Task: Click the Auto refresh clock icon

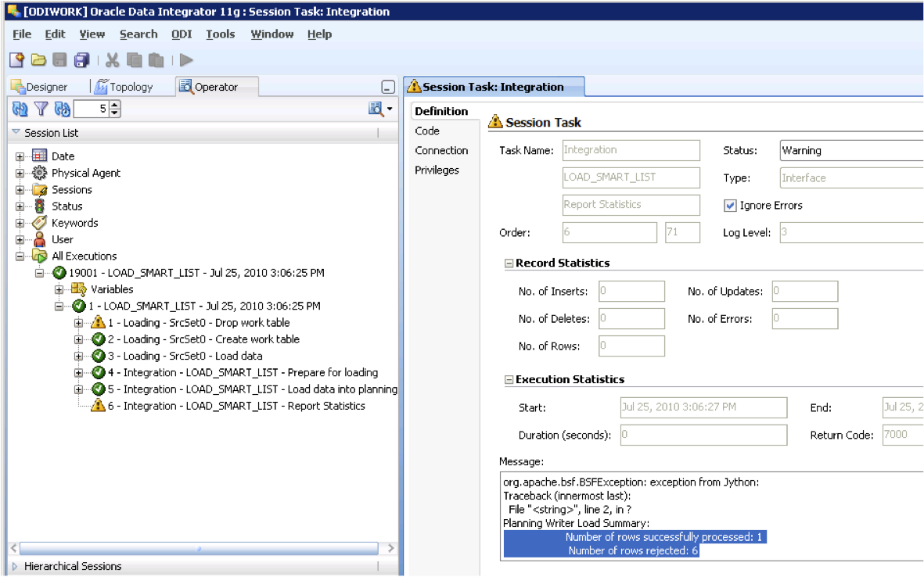Action: pyautogui.click(x=62, y=109)
